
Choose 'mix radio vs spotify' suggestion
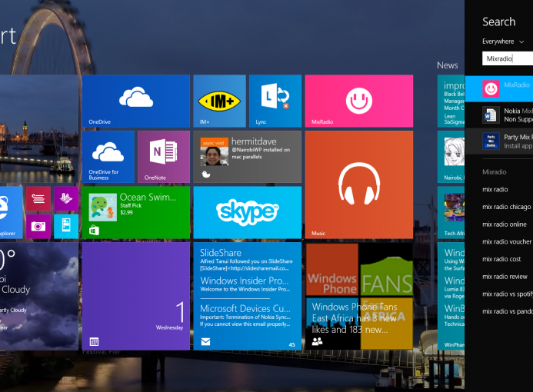pos(508,294)
